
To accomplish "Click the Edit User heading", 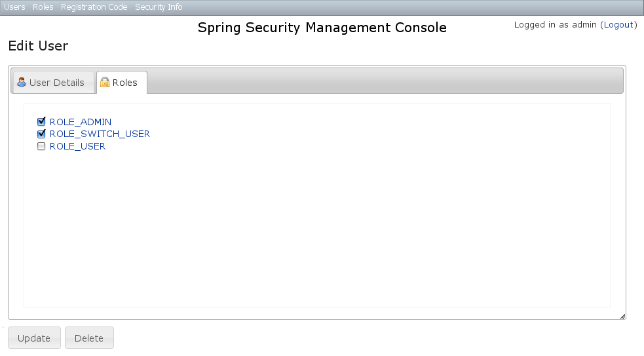I will (38, 46).
